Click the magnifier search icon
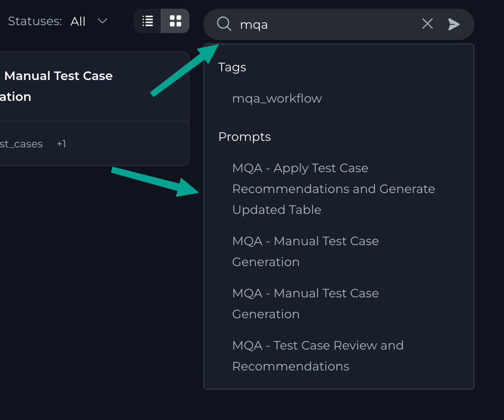 click(x=224, y=24)
